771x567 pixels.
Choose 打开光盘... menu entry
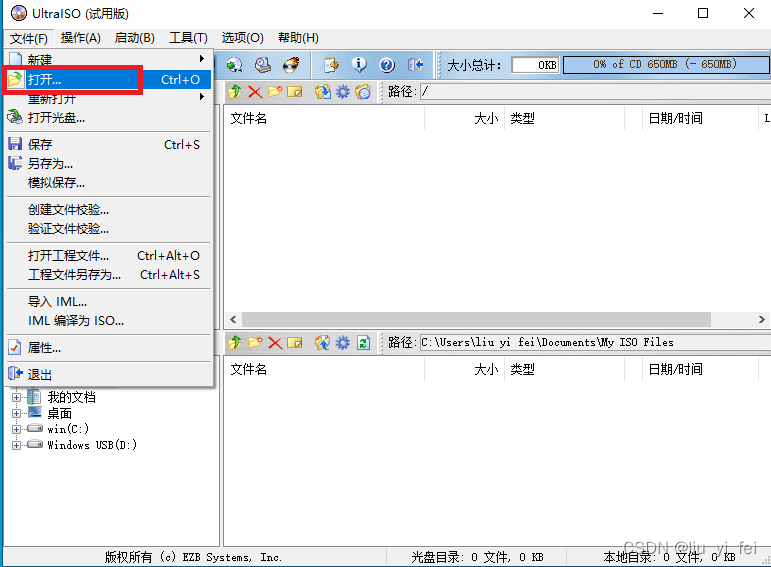click(x=109, y=118)
